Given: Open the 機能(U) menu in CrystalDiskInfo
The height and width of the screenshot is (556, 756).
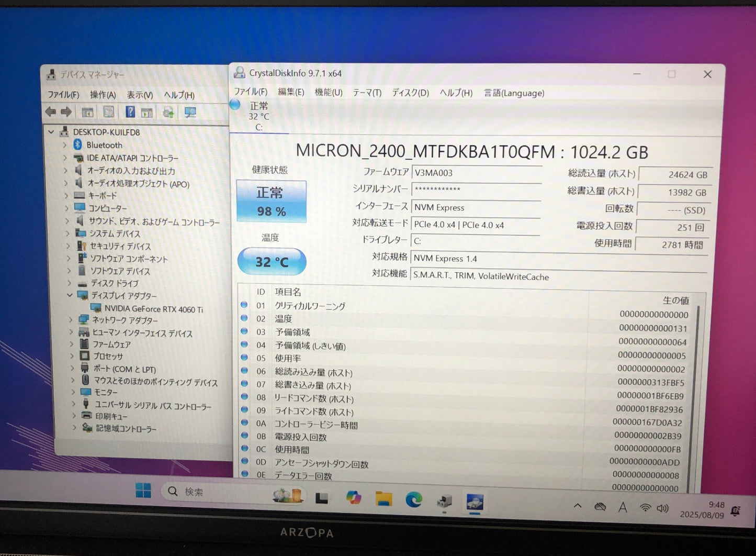Looking at the screenshot, I should (x=328, y=93).
